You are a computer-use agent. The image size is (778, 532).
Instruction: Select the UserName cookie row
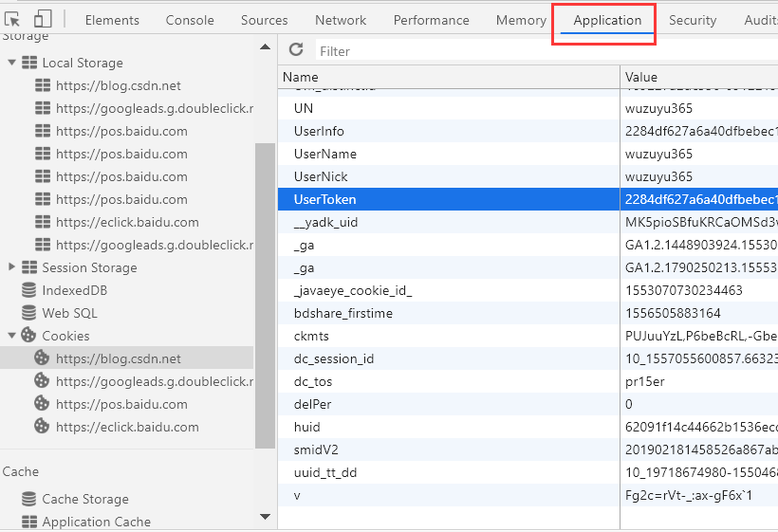coord(528,154)
